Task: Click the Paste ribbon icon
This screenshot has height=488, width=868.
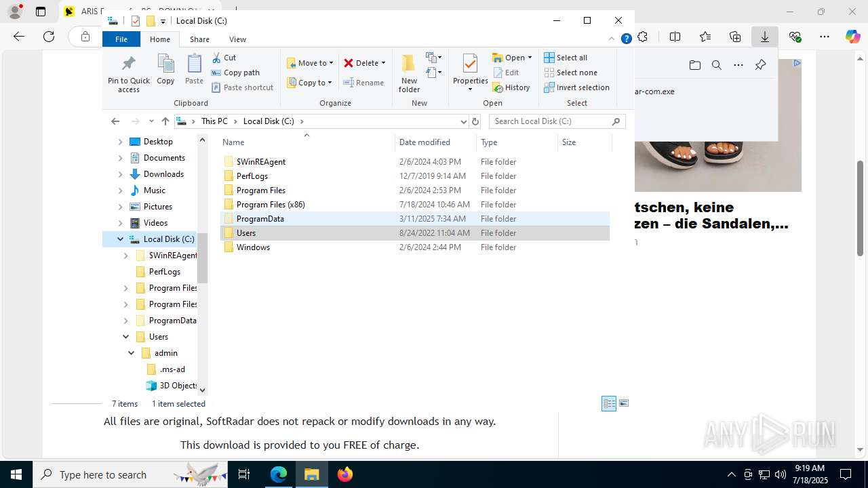Action: 194,70
